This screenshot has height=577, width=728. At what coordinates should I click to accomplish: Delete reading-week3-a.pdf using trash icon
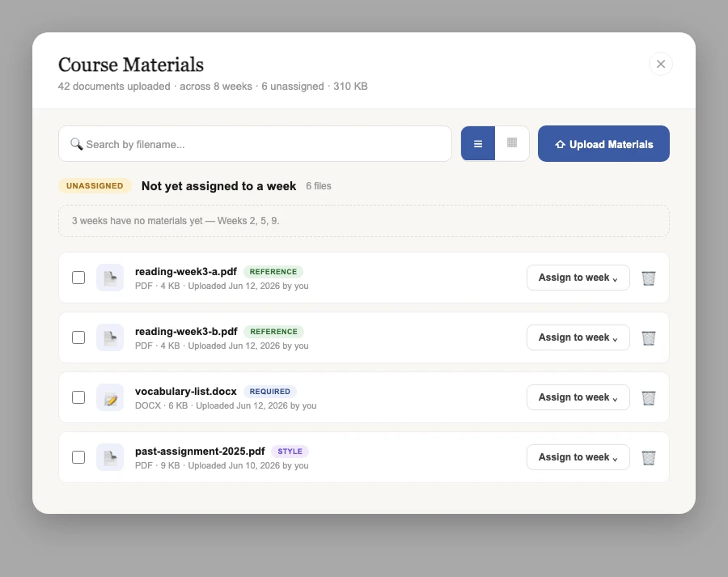[x=649, y=278]
